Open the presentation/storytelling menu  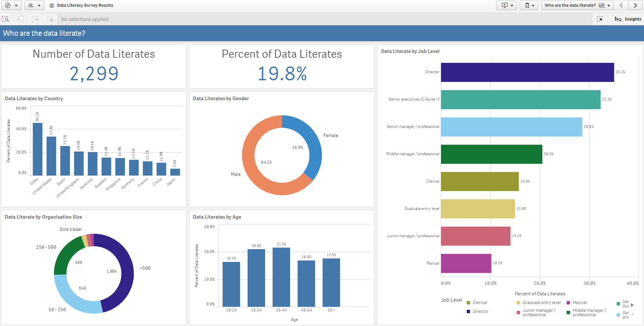[x=507, y=5]
